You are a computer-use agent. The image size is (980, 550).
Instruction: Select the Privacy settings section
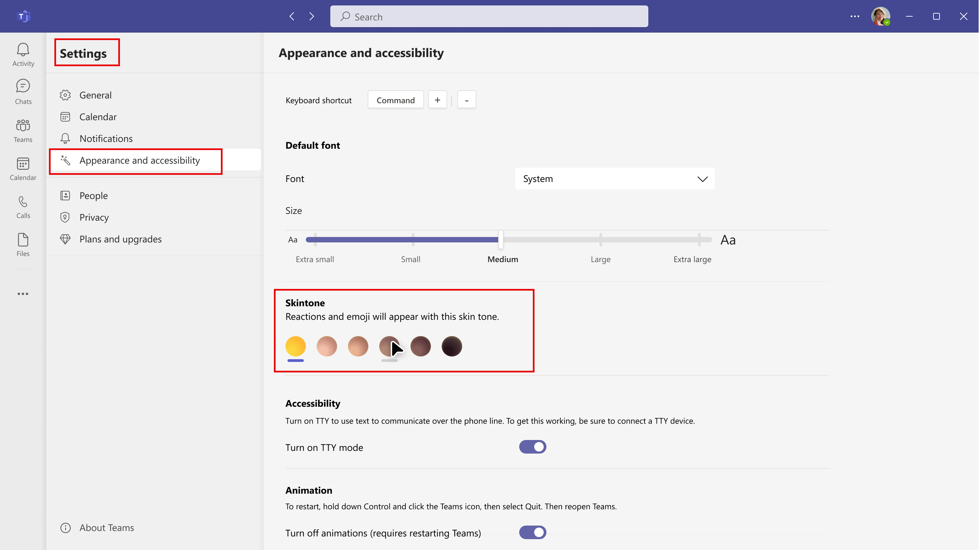coord(94,217)
